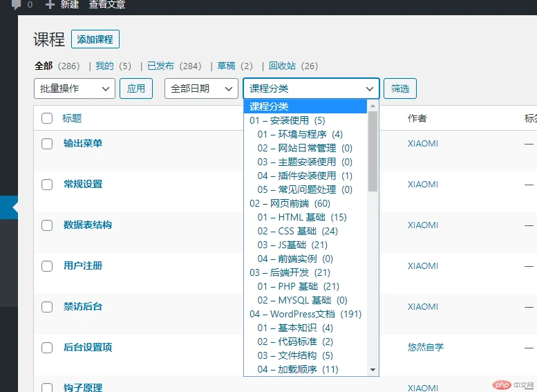Screen dimensions: 537x392
Task: Select 02 – CSS 基础 (24) option
Action: click(305, 231)
